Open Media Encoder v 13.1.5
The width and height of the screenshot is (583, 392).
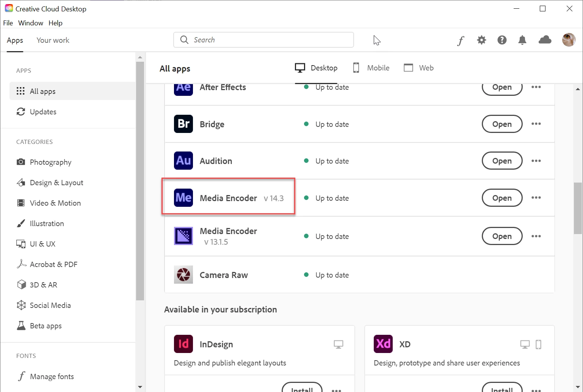pos(502,236)
